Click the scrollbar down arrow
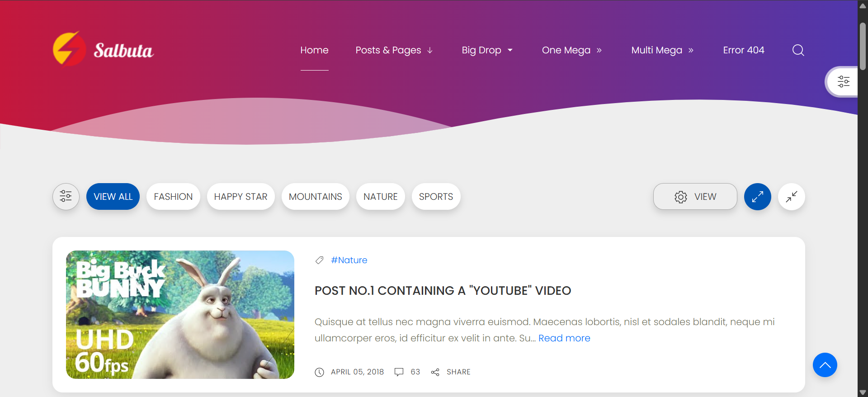868x397 pixels. point(863,392)
